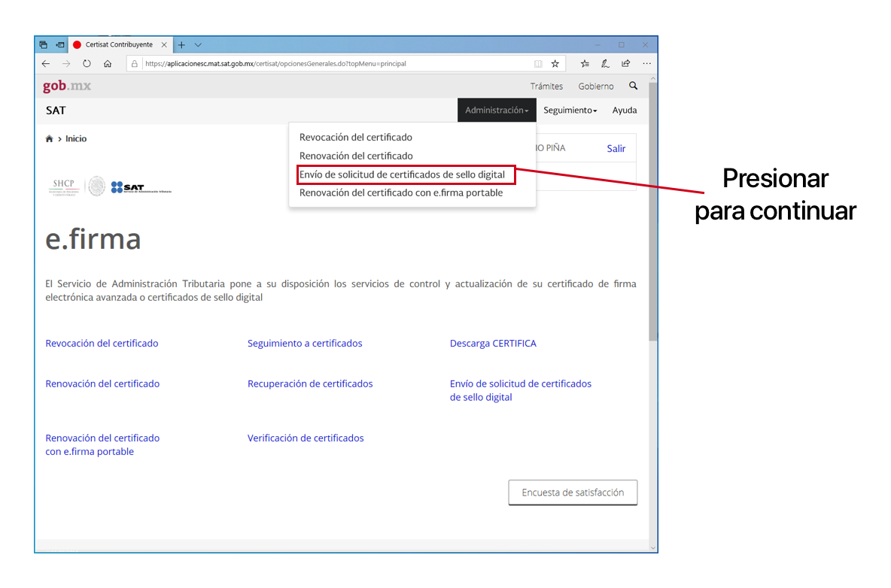The width and height of the screenshot is (891, 588).
Task: Open the tabs you've set aside icon
Action: 43,44
